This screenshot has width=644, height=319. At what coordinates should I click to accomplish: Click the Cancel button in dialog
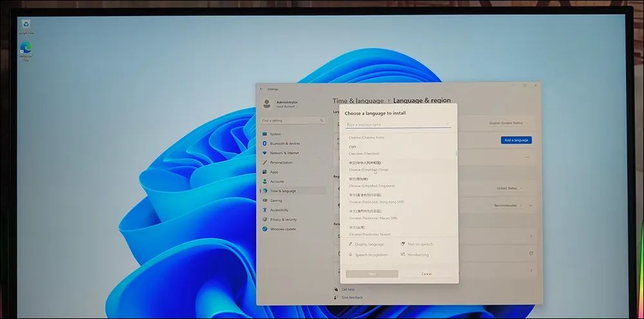coord(426,274)
